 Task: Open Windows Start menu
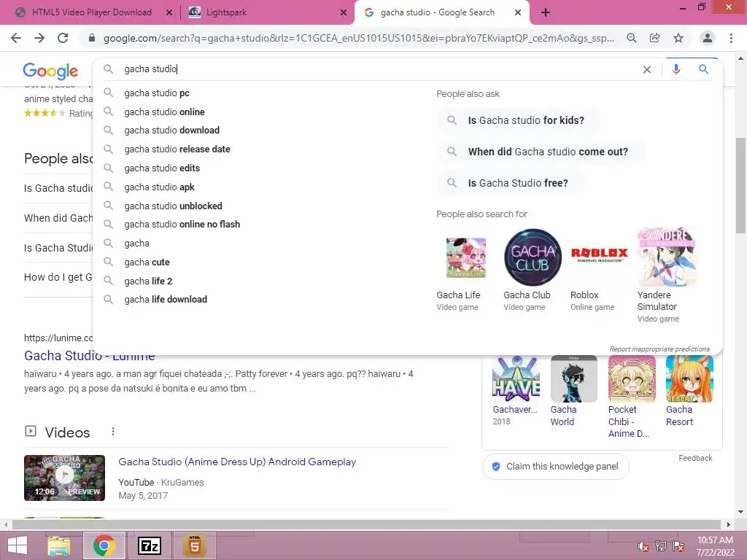[x=18, y=545]
